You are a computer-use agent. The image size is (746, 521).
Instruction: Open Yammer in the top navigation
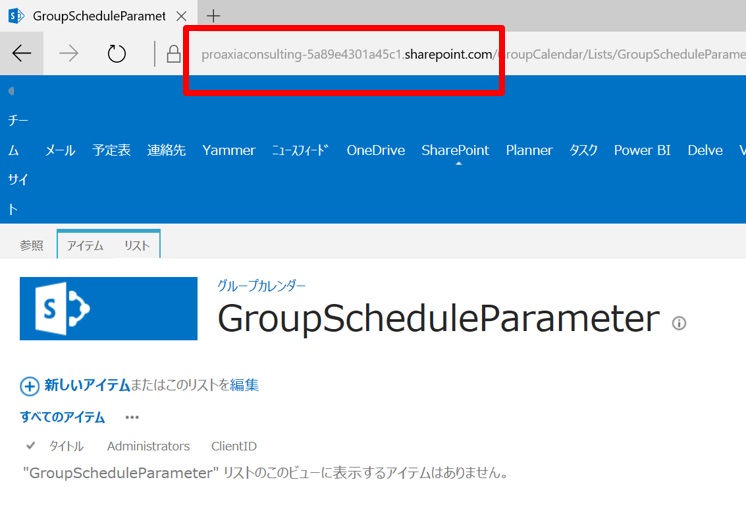229,150
